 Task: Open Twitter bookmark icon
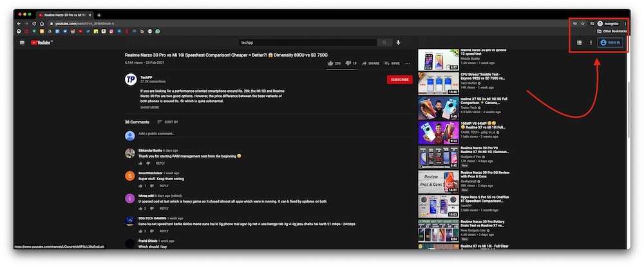tap(88, 31)
